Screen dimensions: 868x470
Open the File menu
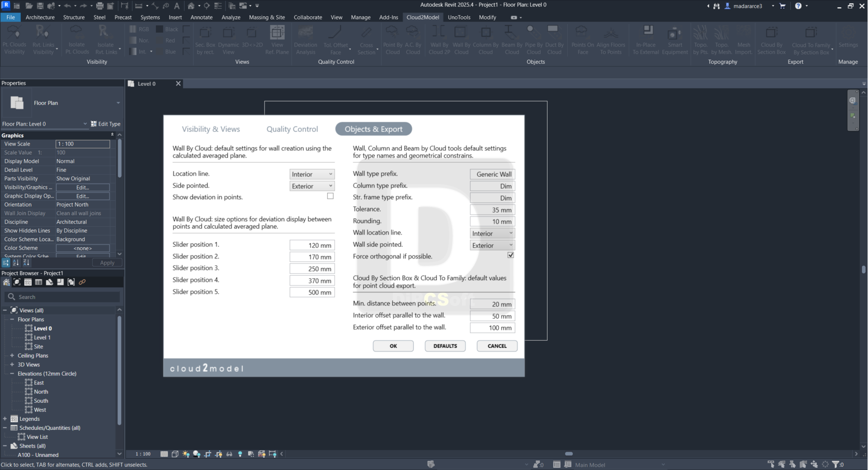click(x=10, y=17)
